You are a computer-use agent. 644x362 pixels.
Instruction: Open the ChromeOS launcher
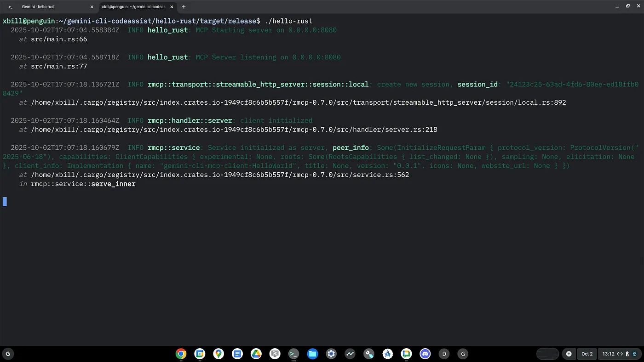tap(8, 354)
